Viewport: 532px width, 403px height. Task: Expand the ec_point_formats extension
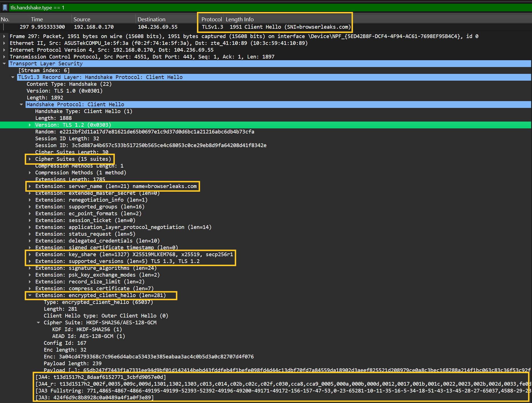point(30,214)
